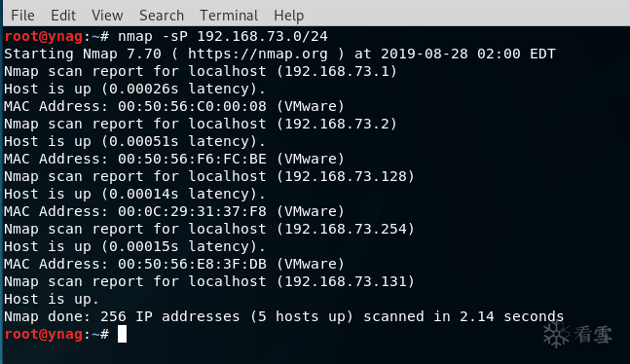
Task: Open the Help menu
Action: click(288, 16)
